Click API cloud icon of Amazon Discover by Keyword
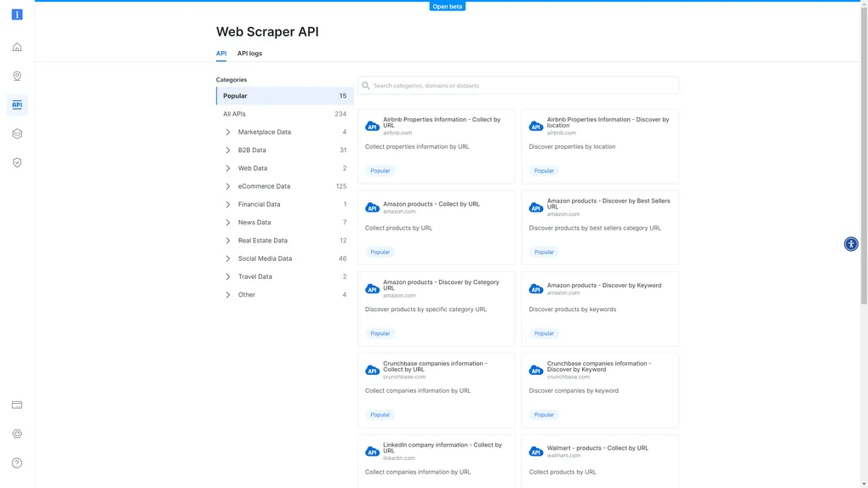This screenshot has height=488, width=868. [x=536, y=289]
